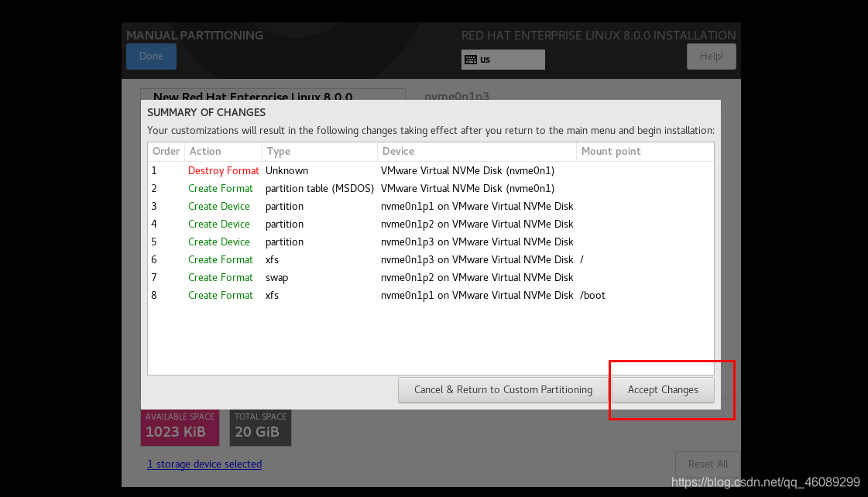Open the Help! button
This screenshot has height=497, width=868.
(712, 56)
